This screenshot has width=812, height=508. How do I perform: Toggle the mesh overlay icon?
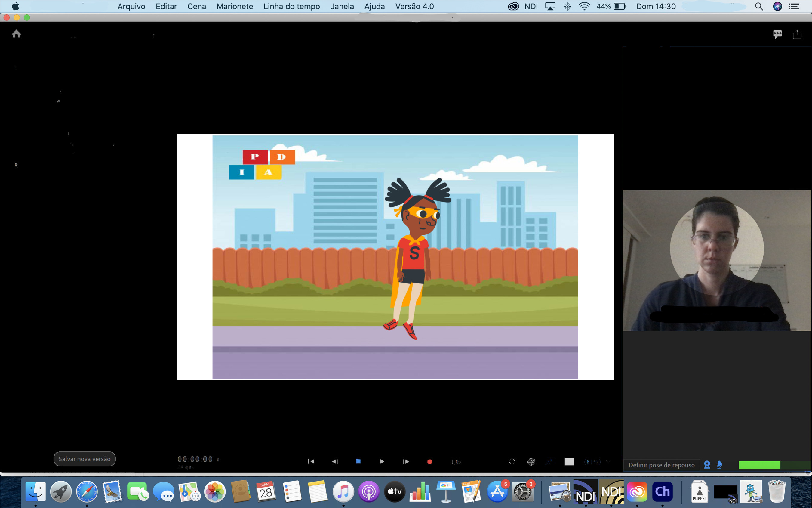tap(531, 462)
